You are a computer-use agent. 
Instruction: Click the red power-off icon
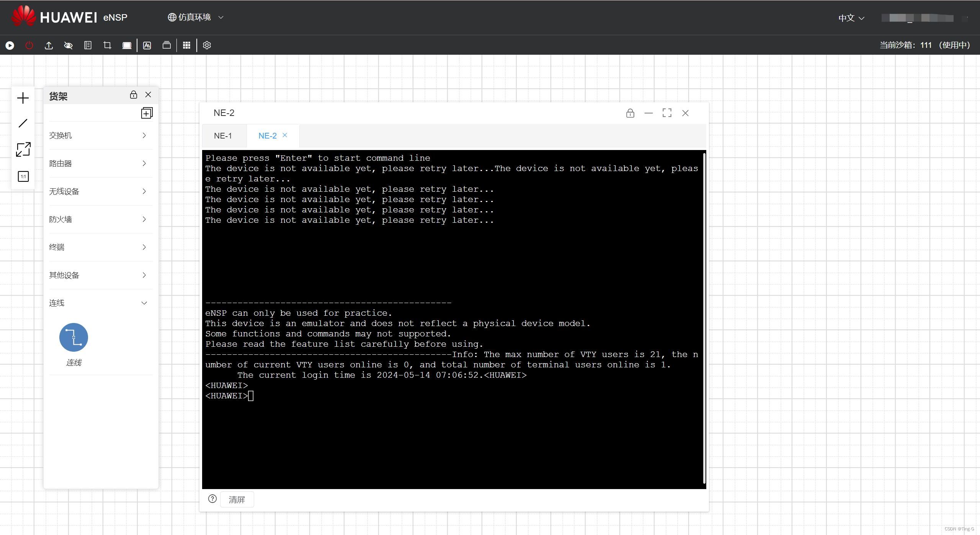click(x=29, y=46)
